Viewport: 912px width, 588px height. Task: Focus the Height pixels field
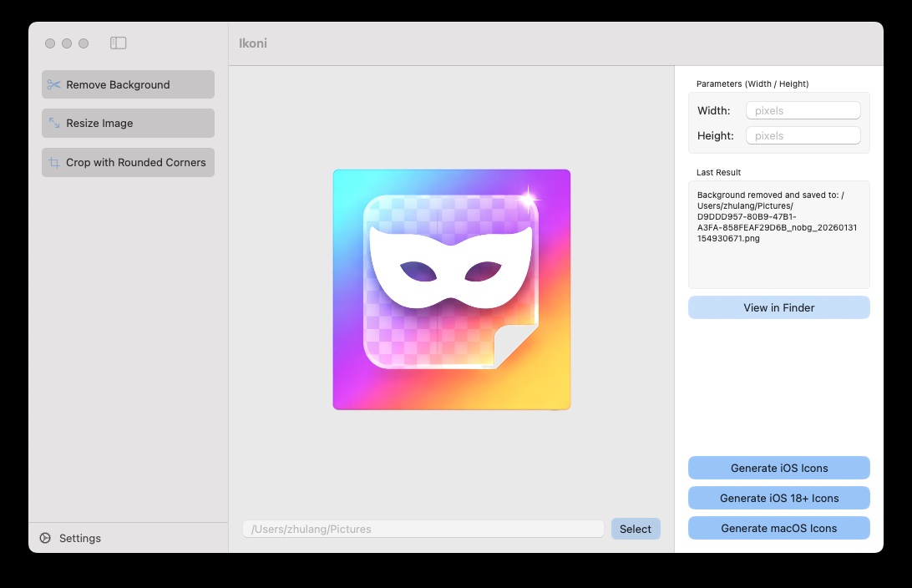pos(803,135)
